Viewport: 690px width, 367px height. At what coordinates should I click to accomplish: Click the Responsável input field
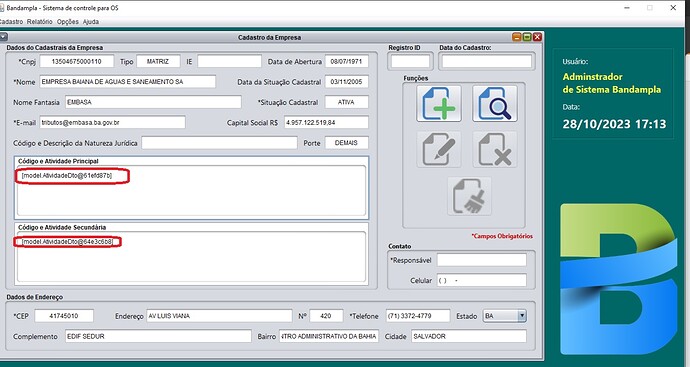point(481,260)
